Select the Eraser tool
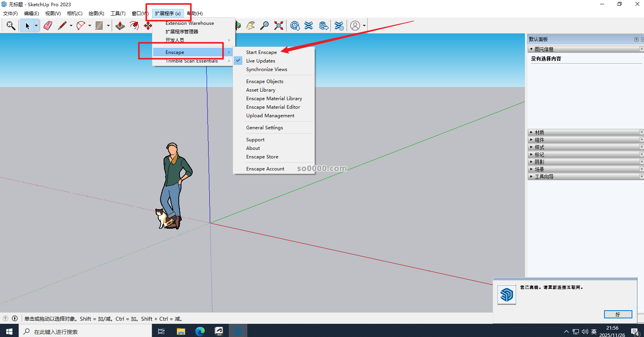Viewport: 644px width, 337px height. click(48, 26)
